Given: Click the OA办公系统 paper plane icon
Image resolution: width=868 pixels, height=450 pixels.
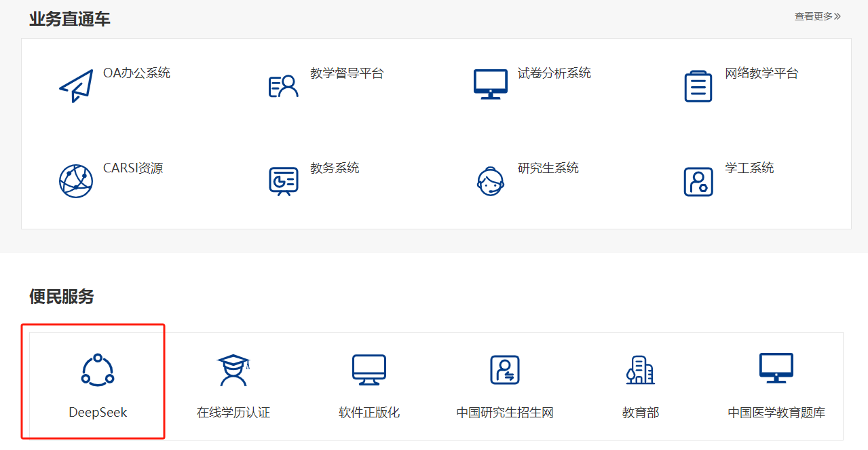Looking at the screenshot, I should pyautogui.click(x=76, y=86).
